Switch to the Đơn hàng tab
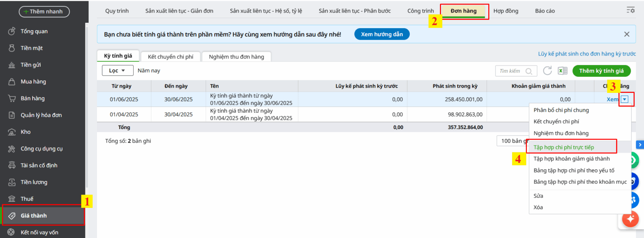Screen dimensions: 644x238 (x=464, y=11)
